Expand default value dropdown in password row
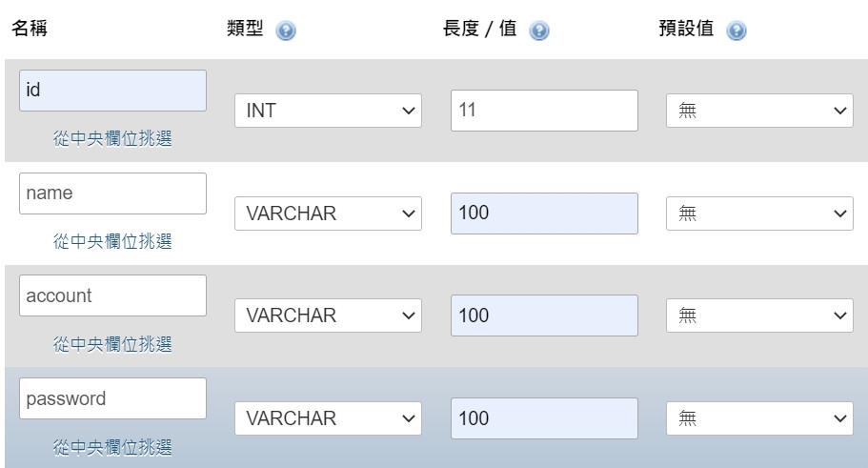The height and width of the screenshot is (468, 868). [x=759, y=418]
